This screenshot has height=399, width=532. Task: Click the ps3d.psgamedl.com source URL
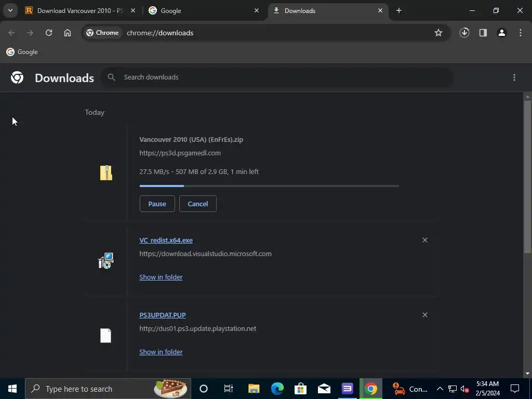coord(180,153)
